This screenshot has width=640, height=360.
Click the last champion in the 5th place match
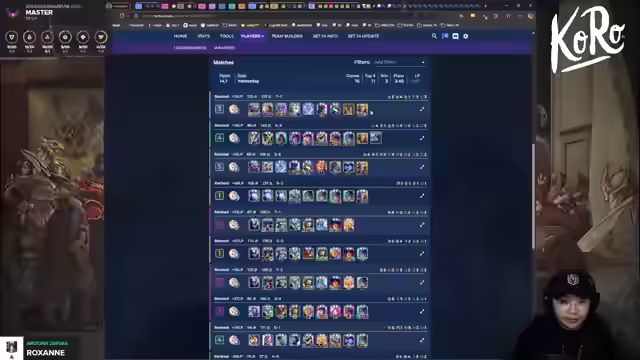click(x=362, y=167)
